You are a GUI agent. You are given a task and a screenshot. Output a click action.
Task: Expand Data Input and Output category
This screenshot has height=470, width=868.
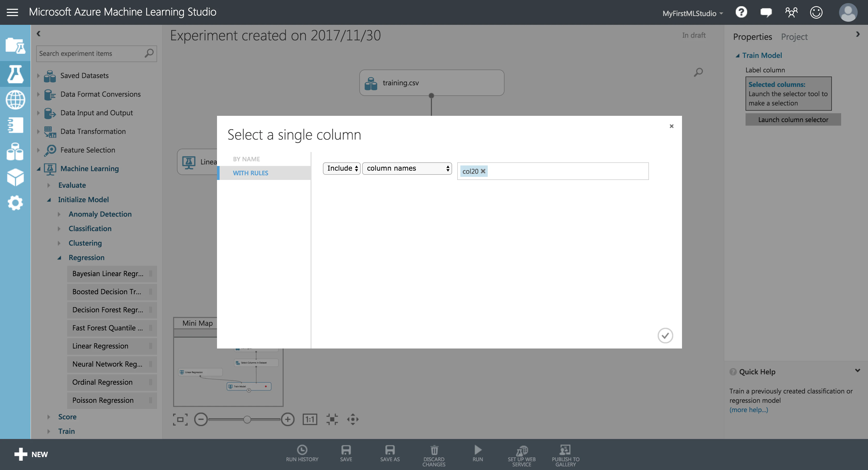pyautogui.click(x=38, y=113)
